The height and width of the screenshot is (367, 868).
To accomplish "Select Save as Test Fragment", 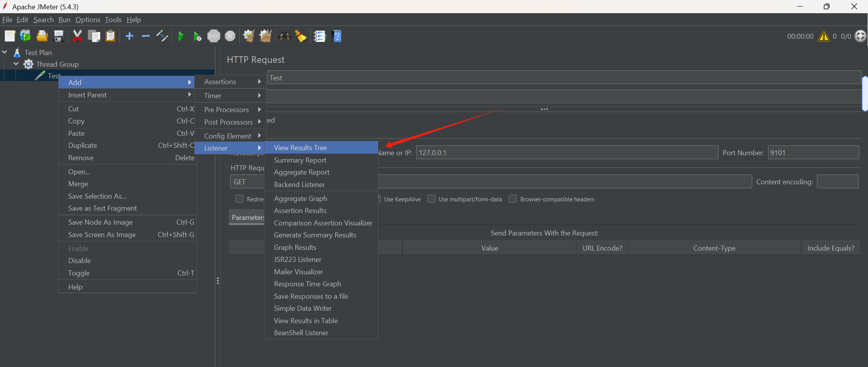I will point(127,208).
